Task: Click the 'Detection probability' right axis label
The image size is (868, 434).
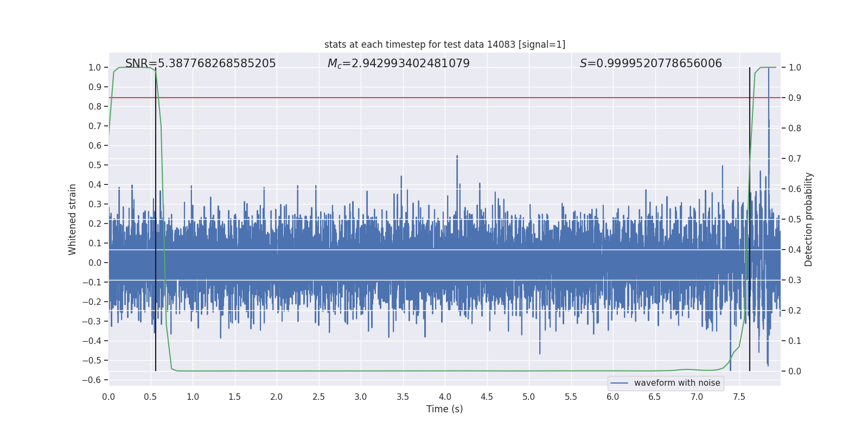Action: [x=809, y=219]
